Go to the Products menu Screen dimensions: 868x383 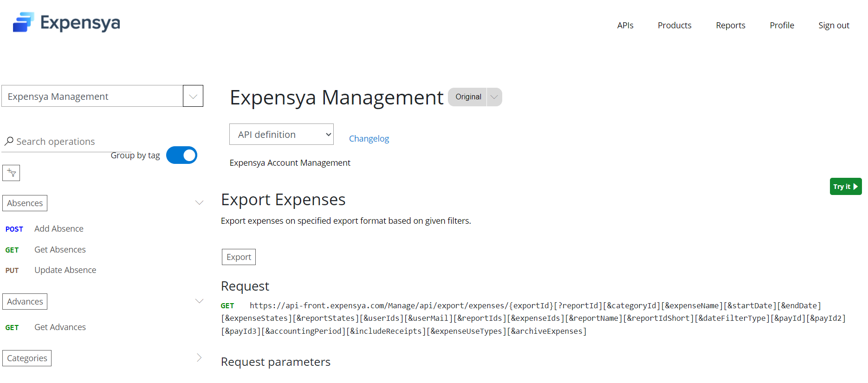674,26
